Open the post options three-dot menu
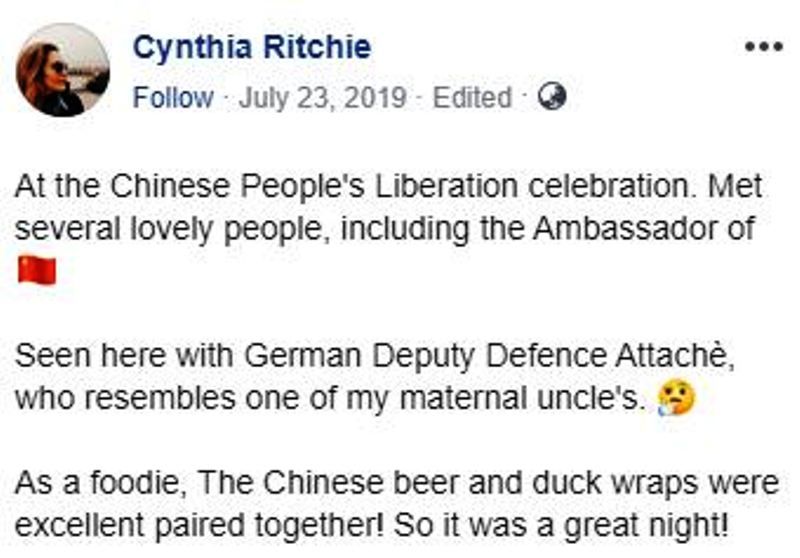800x558 pixels. 763,47
